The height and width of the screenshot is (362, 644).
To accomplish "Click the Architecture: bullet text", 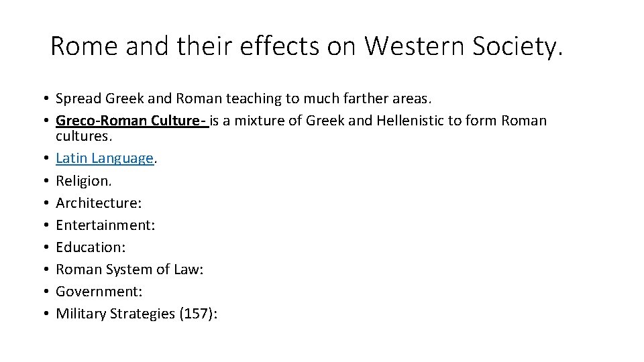I will point(99,202).
